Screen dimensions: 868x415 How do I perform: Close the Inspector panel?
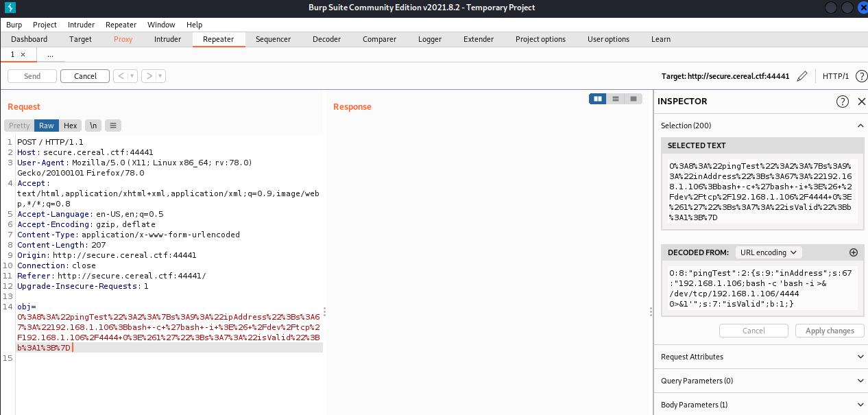[862, 102]
